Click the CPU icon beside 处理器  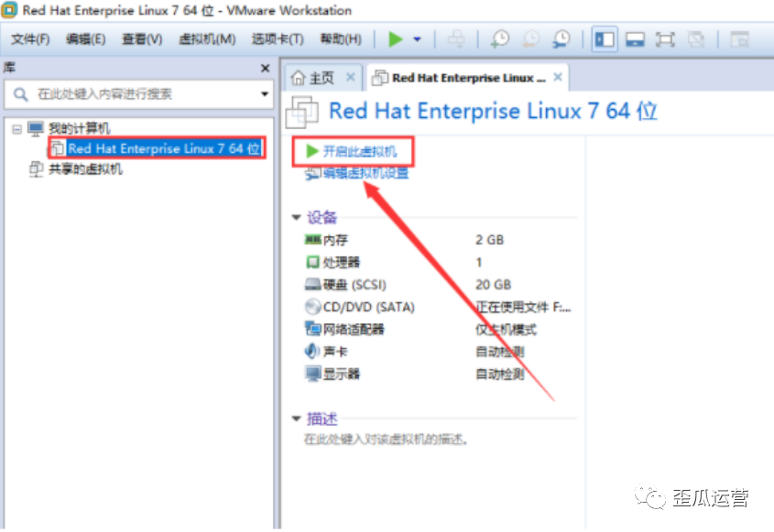pyautogui.click(x=312, y=262)
